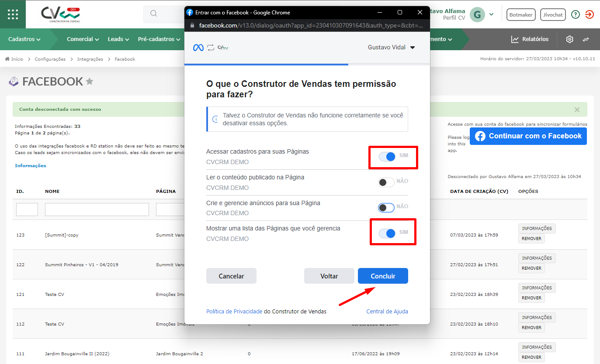Screen dimensions: 600x364
Task: Click the Botmaker button
Action: coord(521,14)
